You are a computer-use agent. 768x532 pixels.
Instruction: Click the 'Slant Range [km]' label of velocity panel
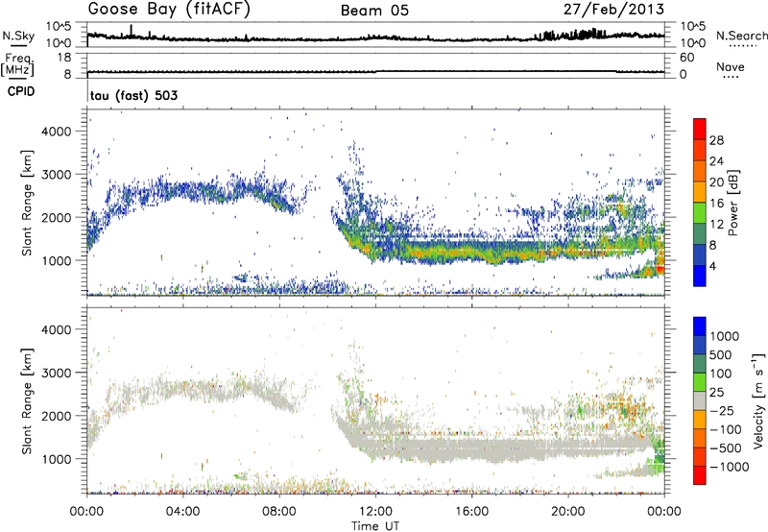[x=27, y=401]
